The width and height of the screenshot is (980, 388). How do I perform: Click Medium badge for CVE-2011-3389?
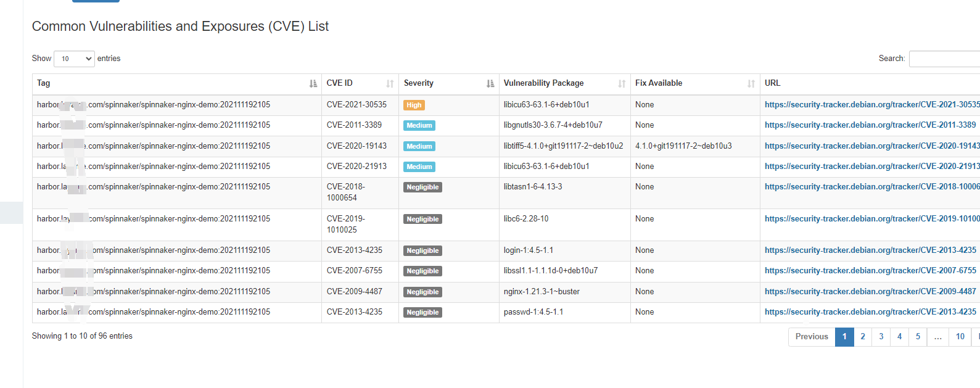[419, 126]
